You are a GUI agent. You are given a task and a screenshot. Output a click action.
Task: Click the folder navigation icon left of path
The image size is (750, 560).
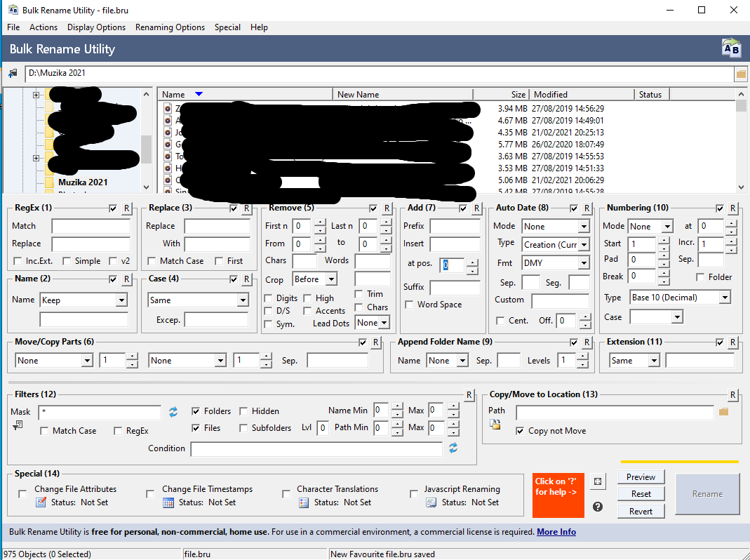click(x=13, y=74)
